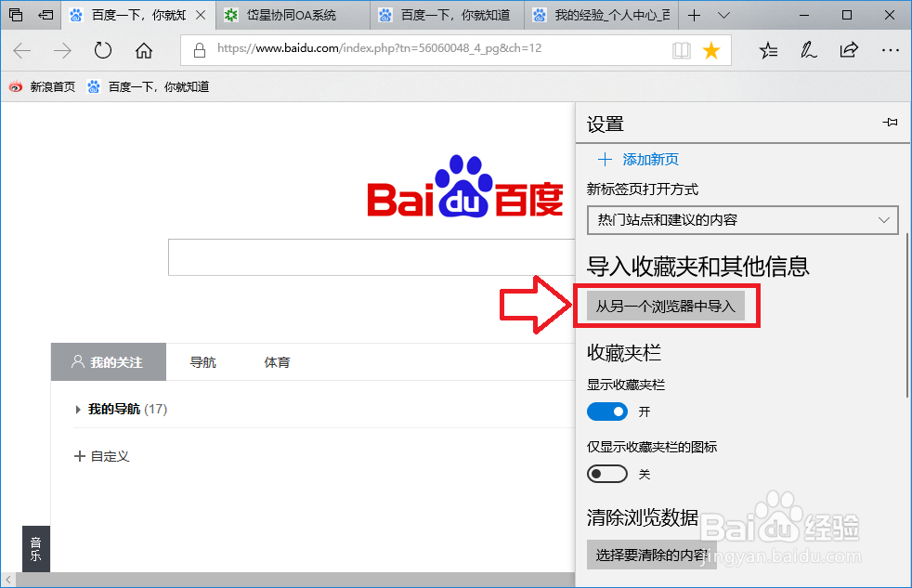Select the 我的关注 tab
912x588 pixels.
point(109,362)
